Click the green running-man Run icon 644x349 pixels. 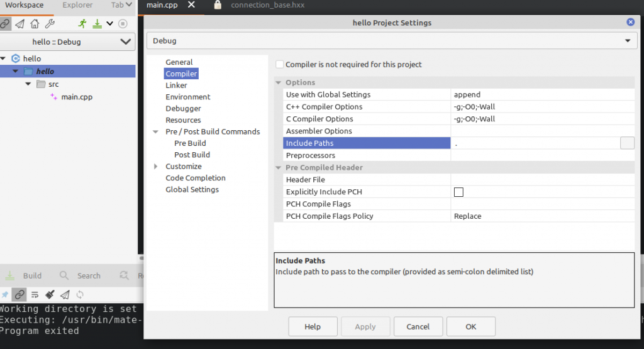(x=82, y=24)
